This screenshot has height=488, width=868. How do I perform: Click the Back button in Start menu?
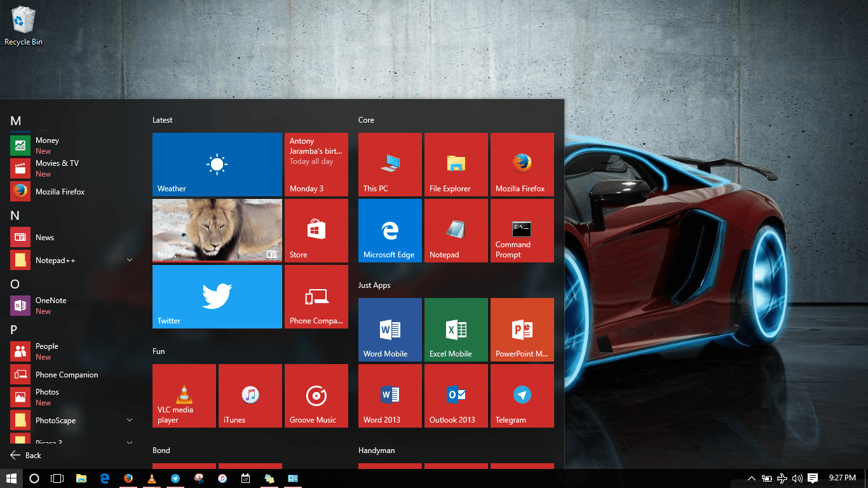(x=26, y=455)
